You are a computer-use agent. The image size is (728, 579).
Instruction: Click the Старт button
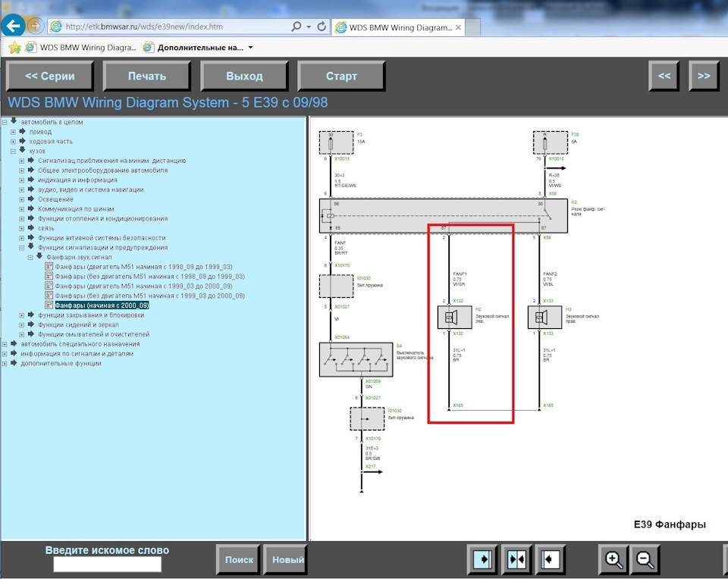point(341,76)
